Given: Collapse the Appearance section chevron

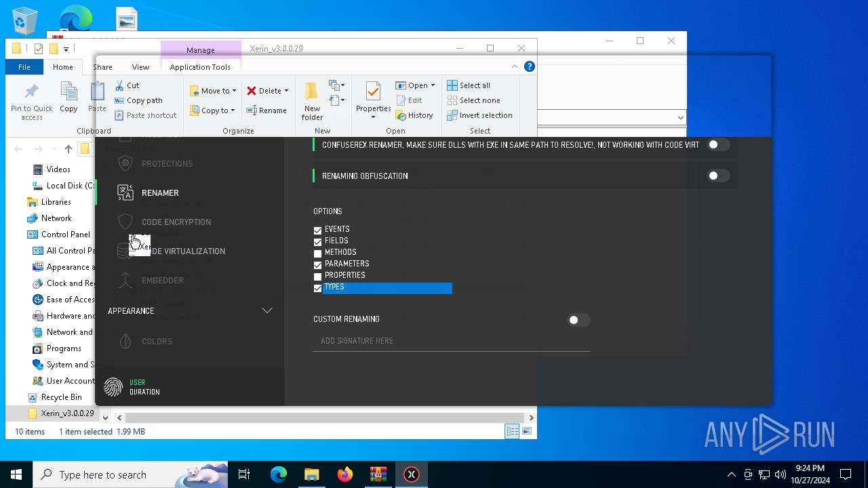Looking at the screenshot, I should [x=267, y=310].
